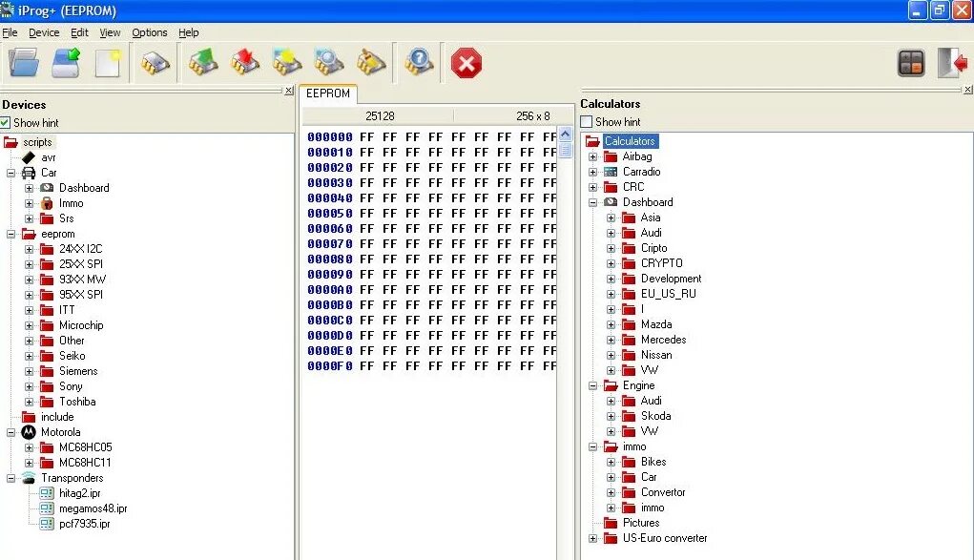974x560 pixels.
Task: Select the avr chip item
Action: [49, 157]
